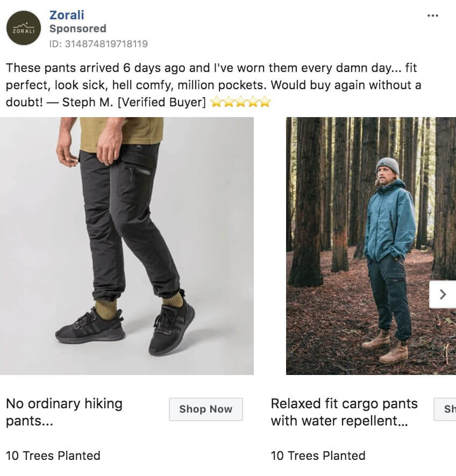Click the "[Verified Buyer]" tag
Image resolution: width=456 pixels, height=476 pixels.
161,102
